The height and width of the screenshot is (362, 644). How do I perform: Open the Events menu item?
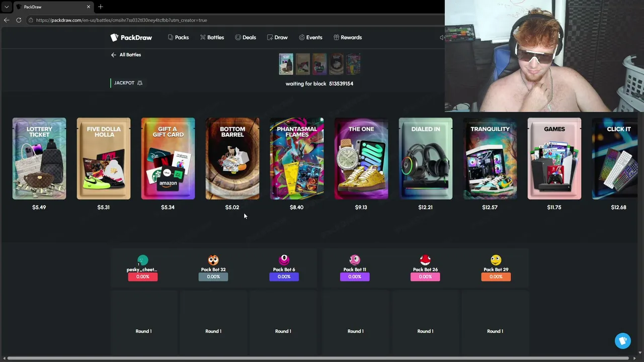(x=310, y=37)
